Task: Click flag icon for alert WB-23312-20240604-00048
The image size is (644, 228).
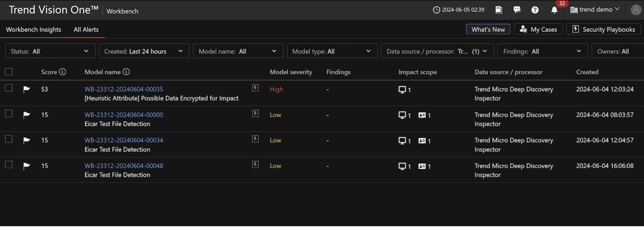Action: click(27, 166)
